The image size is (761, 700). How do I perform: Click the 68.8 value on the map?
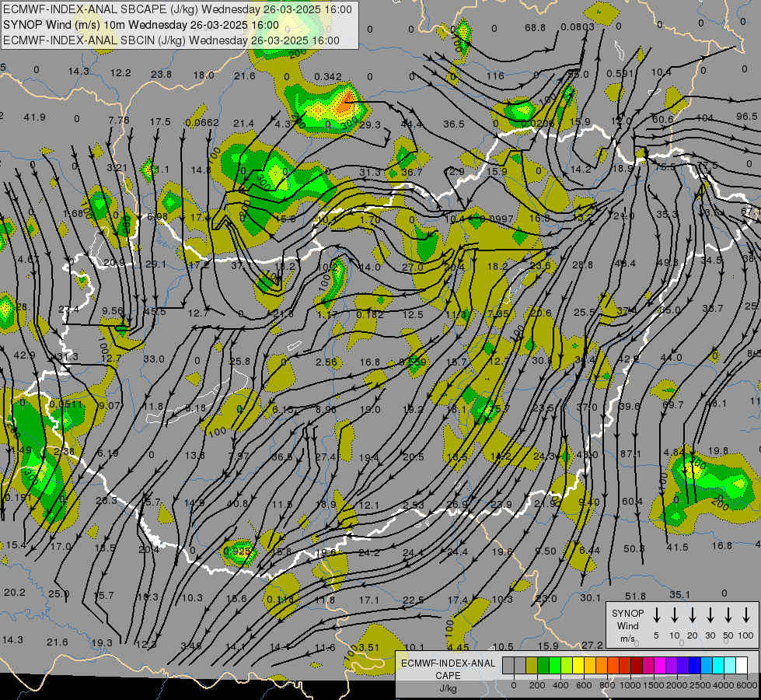(x=535, y=28)
